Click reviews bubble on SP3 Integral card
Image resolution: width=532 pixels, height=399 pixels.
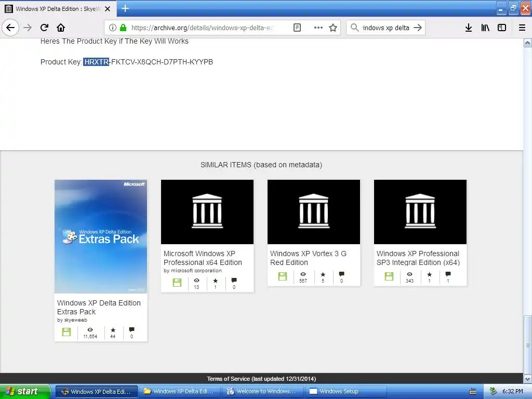click(x=448, y=274)
